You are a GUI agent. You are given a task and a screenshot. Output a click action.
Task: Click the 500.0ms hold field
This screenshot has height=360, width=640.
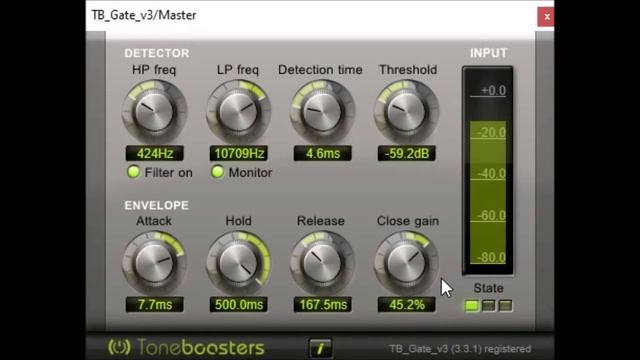point(239,304)
